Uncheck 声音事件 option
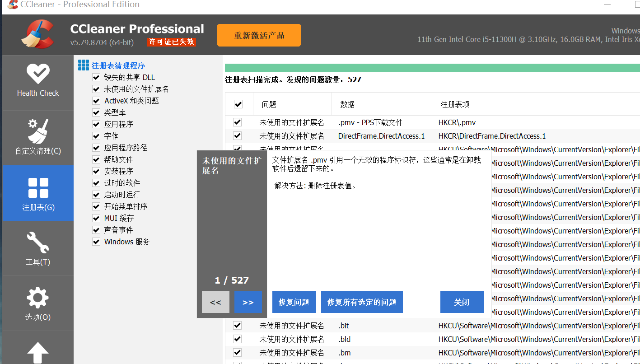 pyautogui.click(x=96, y=230)
